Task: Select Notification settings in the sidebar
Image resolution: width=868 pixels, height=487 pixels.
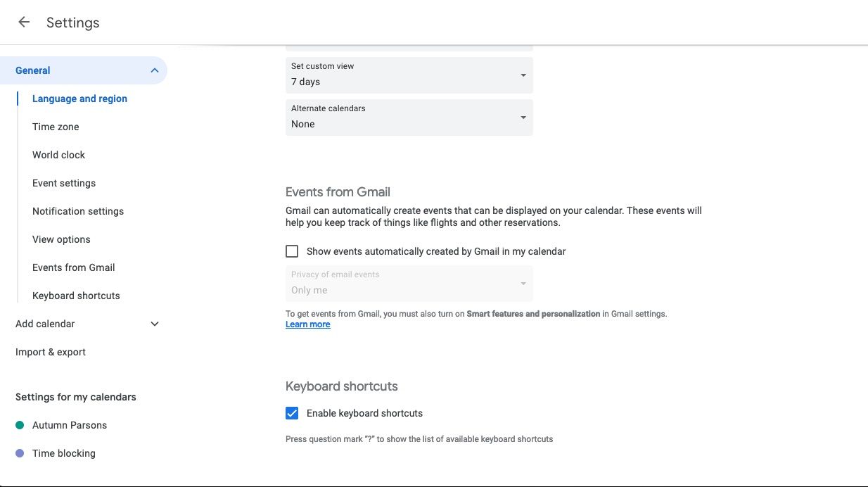Action: (77, 211)
